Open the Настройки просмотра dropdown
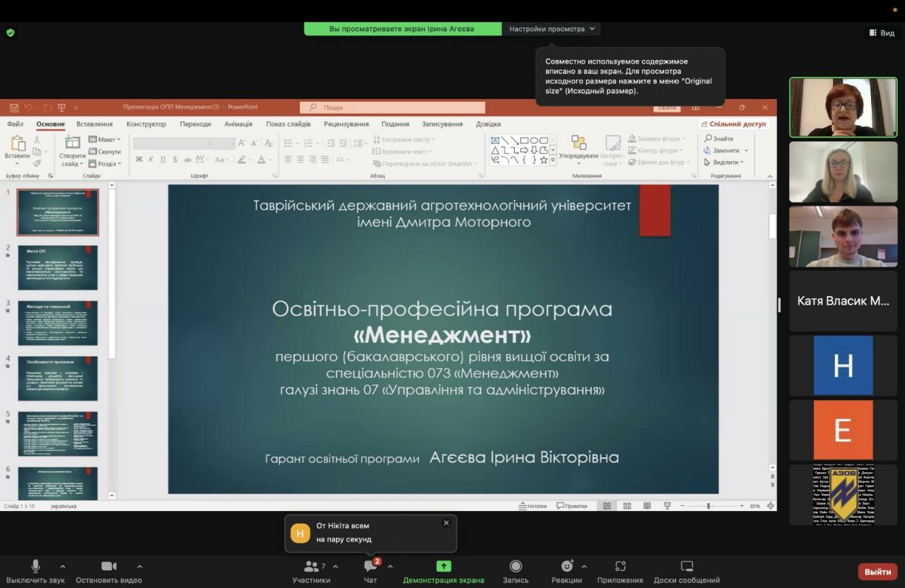905x588 pixels. pos(551,28)
